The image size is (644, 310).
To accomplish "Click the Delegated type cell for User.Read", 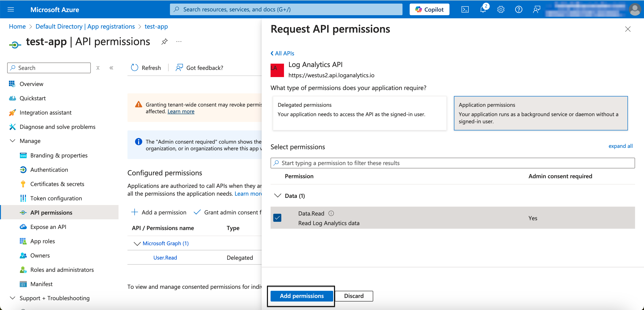I will click(240, 258).
